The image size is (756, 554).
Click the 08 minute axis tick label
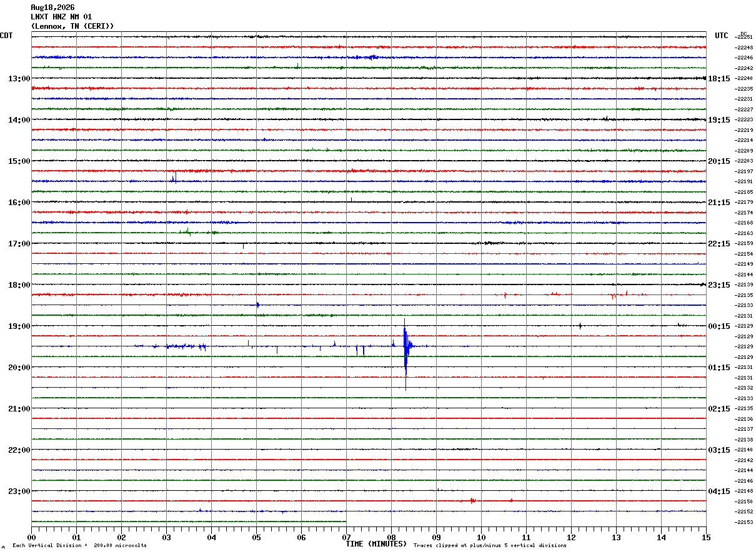[x=391, y=537]
